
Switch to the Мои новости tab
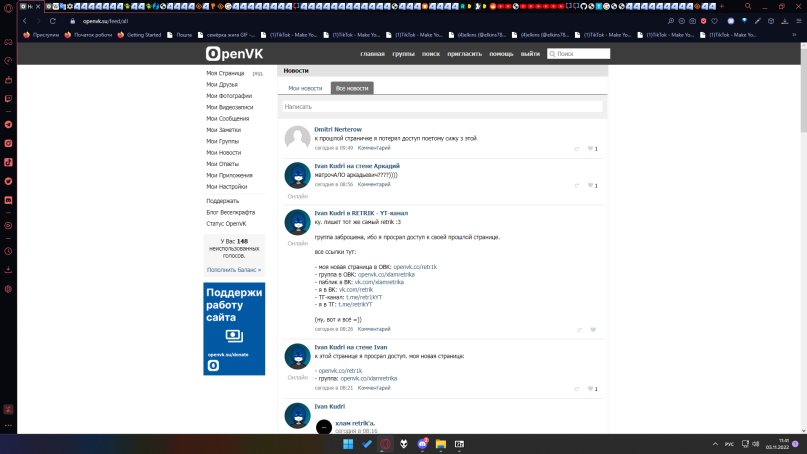click(x=305, y=89)
